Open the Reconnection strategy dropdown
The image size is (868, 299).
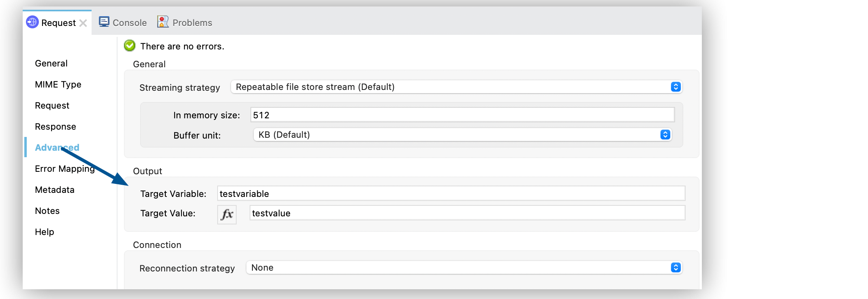pyautogui.click(x=464, y=267)
